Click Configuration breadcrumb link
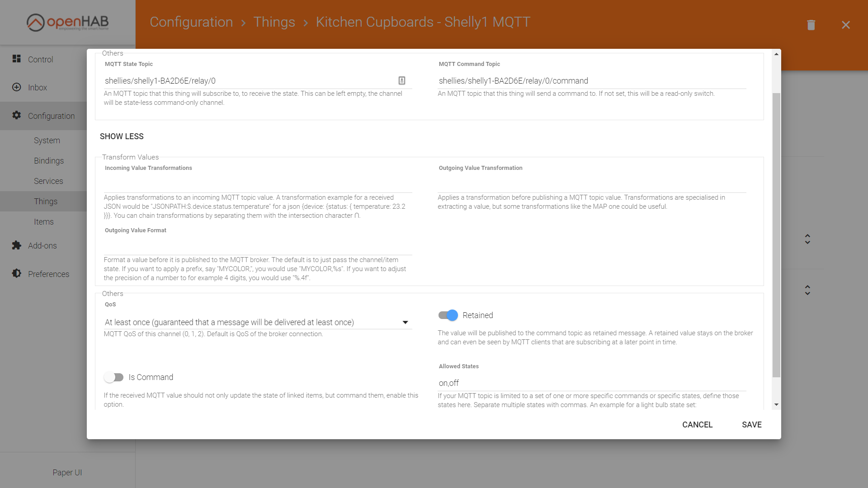The height and width of the screenshot is (488, 868). click(x=191, y=22)
